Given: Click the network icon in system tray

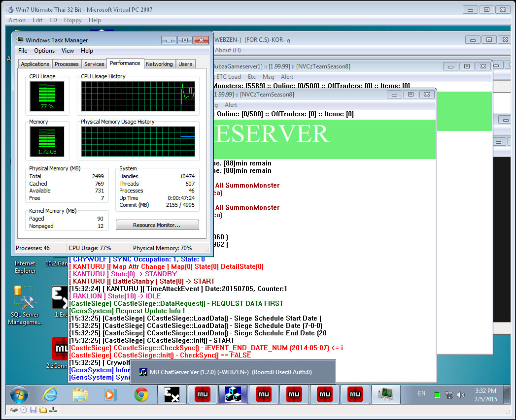Looking at the screenshot, I should [449, 395].
